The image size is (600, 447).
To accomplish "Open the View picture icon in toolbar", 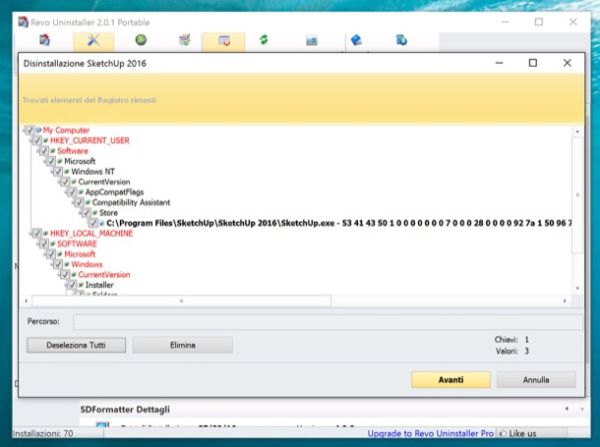I will (x=312, y=40).
